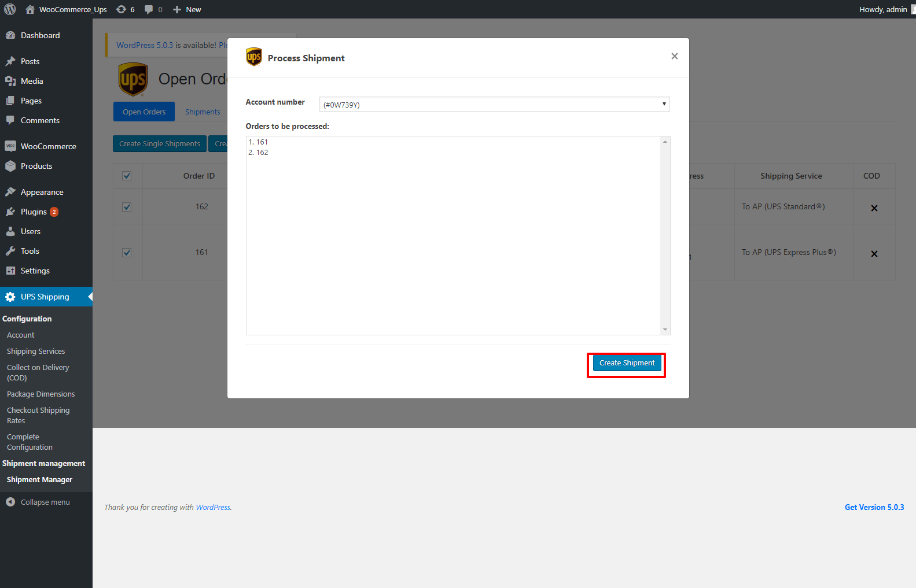The height and width of the screenshot is (588, 916).
Task: Click order ID 162 in the table
Action: [201, 206]
